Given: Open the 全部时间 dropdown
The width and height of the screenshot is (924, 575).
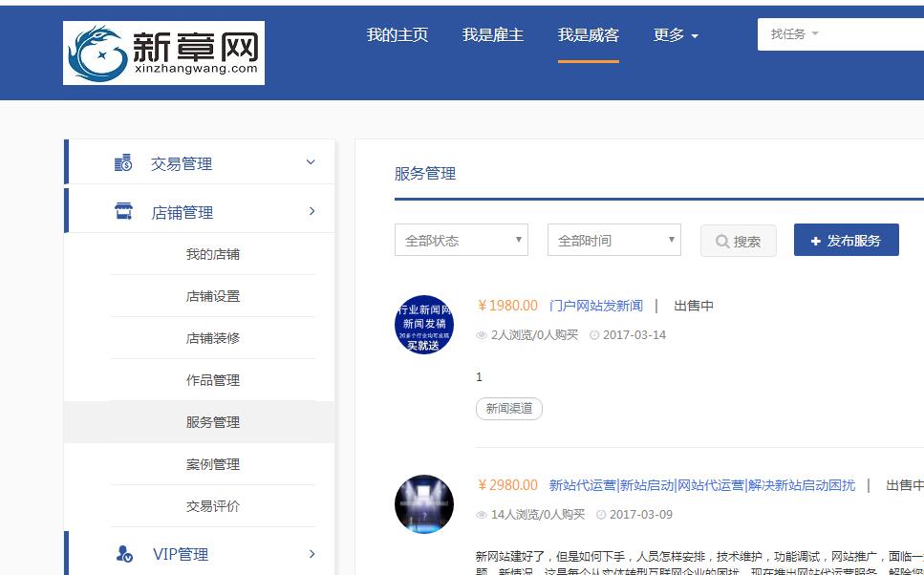Looking at the screenshot, I should coord(614,240).
